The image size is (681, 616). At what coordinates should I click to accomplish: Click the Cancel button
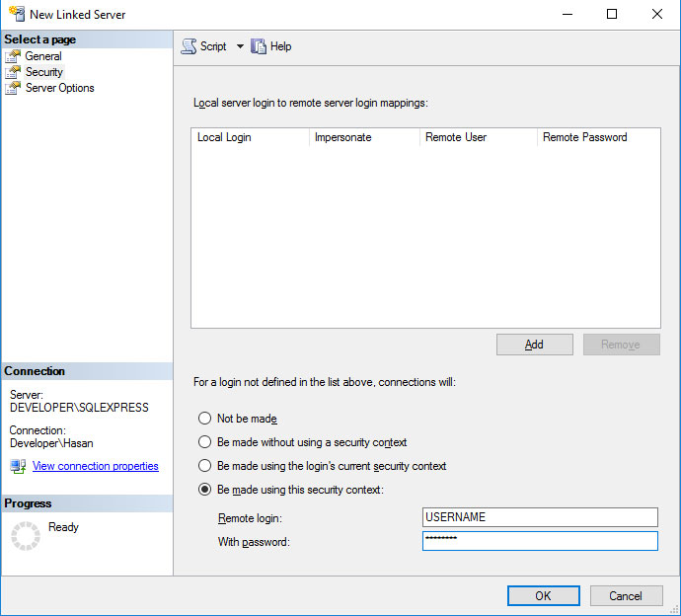tap(626, 595)
